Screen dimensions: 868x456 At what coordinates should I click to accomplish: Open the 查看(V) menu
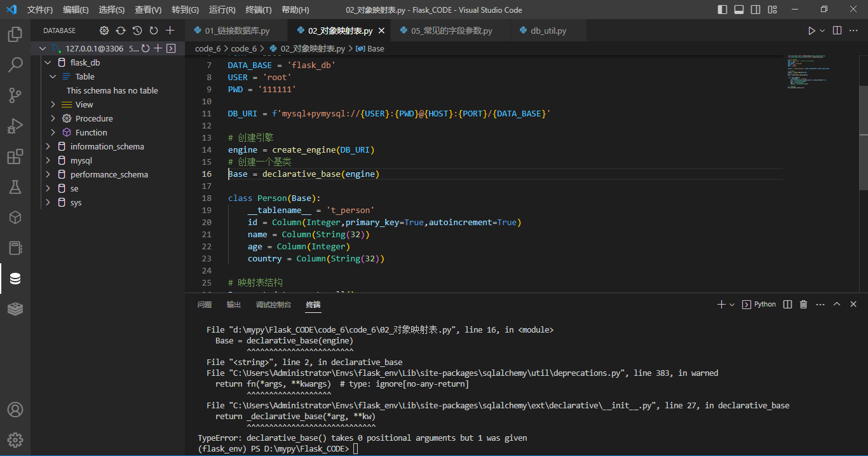pyautogui.click(x=148, y=10)
